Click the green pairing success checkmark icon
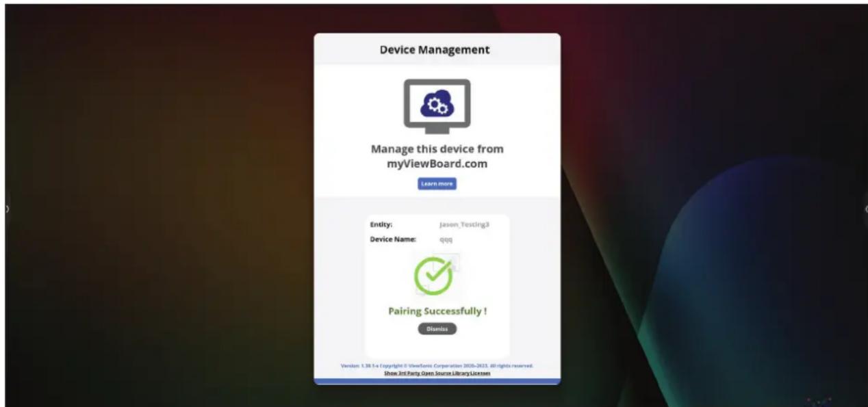 tap(434, 275)
